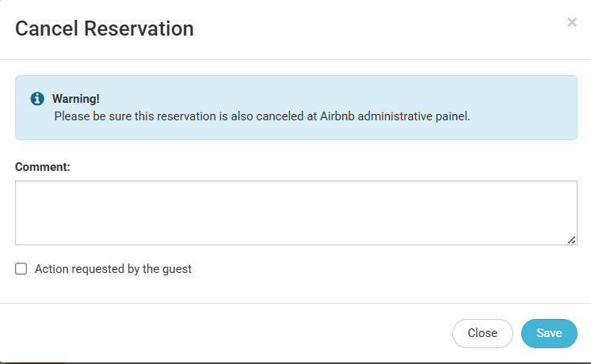This screenshot has width=591, height=364.
Task: Click the 'Comment:' field label
Action: pos(43,167)
